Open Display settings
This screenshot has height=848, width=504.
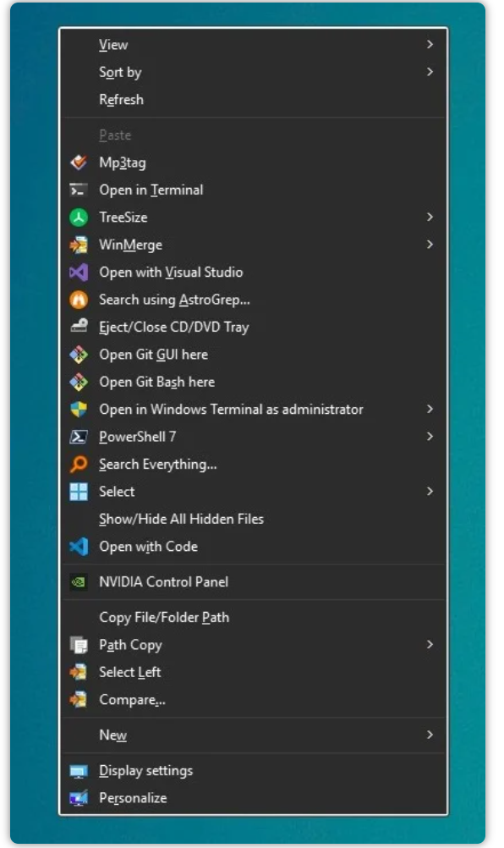pos(145,771)
